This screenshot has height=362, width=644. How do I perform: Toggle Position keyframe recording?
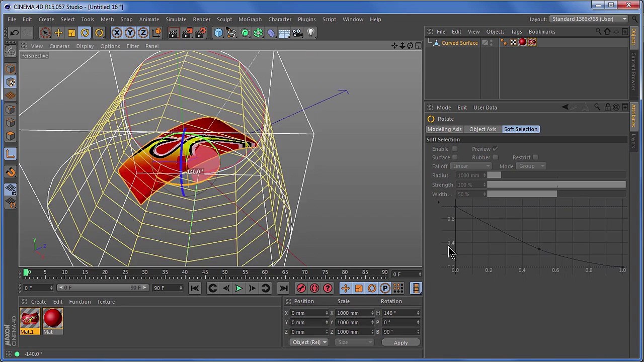click(x=345, y=288)
